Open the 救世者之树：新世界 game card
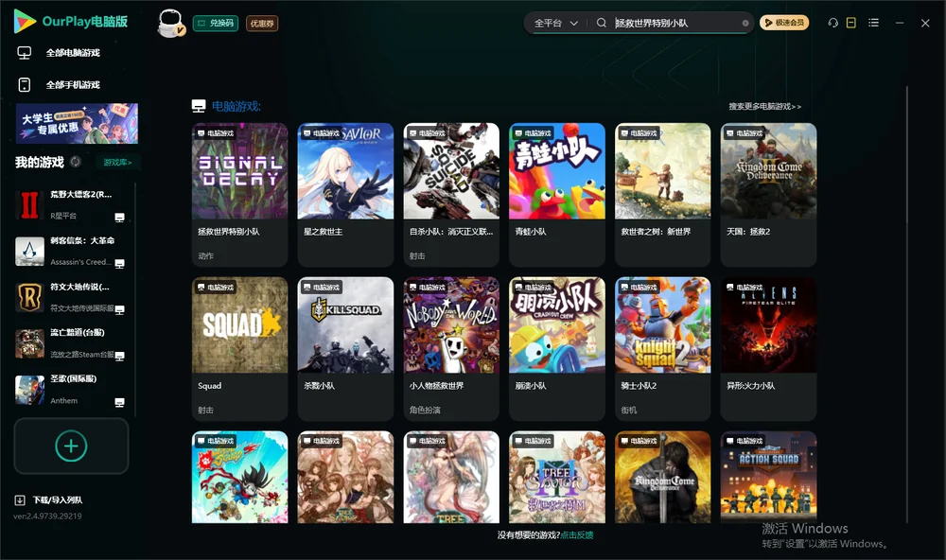This screenshot has height=560, width=946. pos(662,194)
